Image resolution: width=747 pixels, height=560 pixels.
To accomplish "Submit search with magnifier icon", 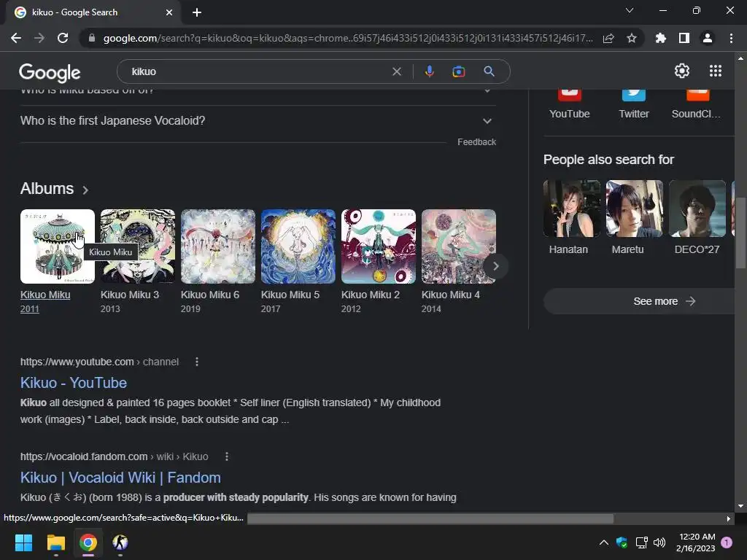I will pyautogui.click(x=489, y=71).
